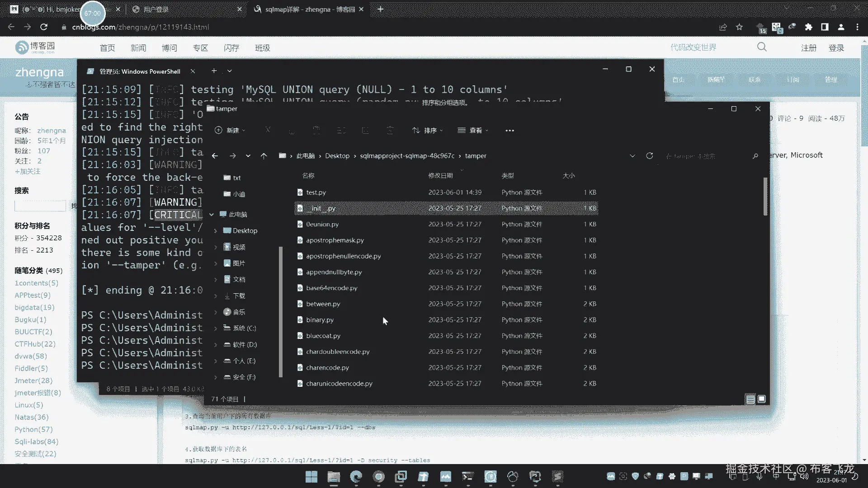Click the 登录 login link
The image size is (868, 488).
(x=836, y=48)
